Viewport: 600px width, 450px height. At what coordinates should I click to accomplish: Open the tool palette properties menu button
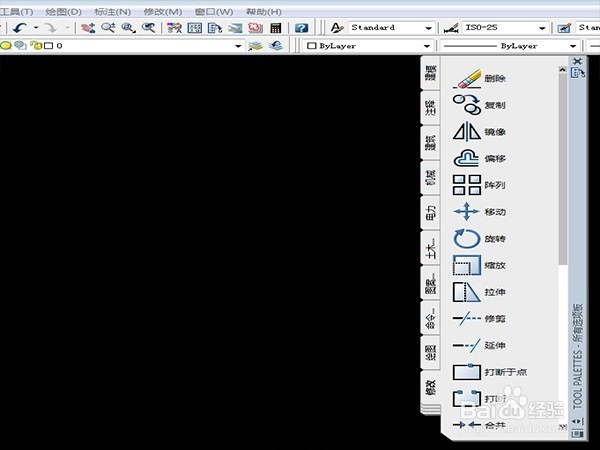coord(578,434)
